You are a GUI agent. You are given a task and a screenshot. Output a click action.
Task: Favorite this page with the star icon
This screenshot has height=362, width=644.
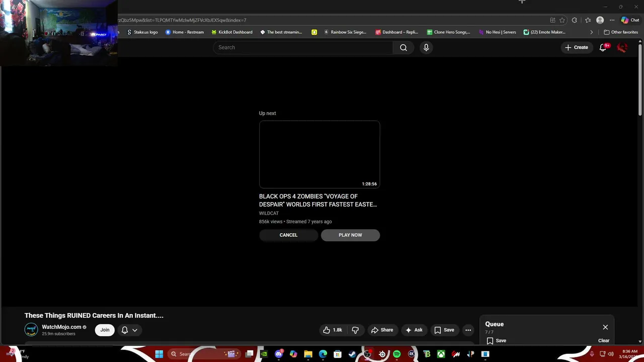click(562, 20)
